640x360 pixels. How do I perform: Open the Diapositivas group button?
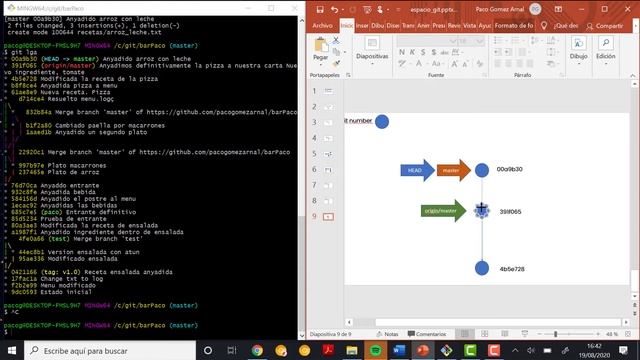click(372, 51)
